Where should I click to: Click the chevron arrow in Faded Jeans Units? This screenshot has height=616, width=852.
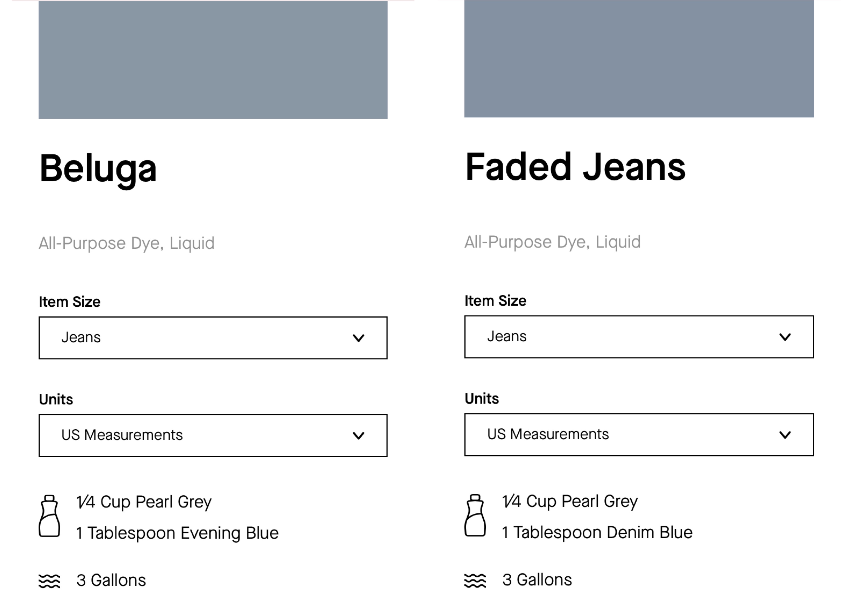pos(785,435)
